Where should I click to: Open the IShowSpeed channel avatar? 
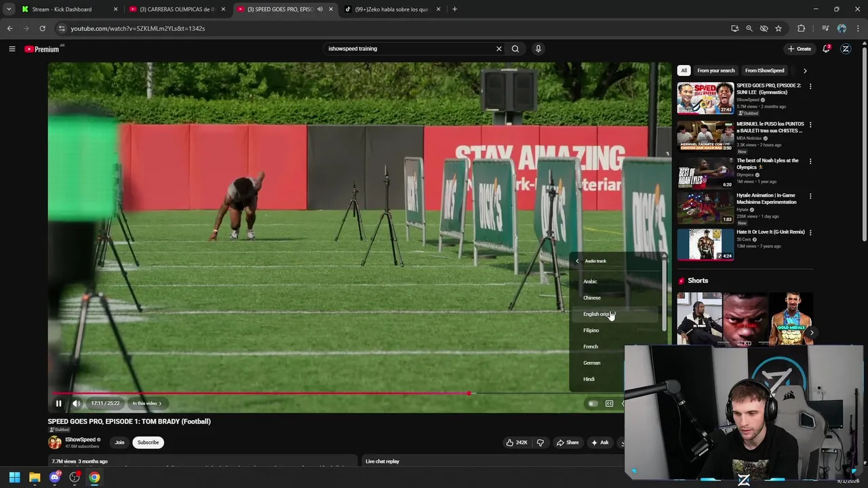54,443
